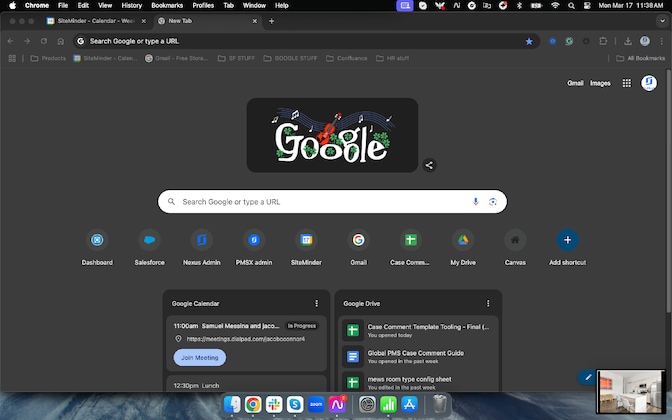Screen dimensions: 672x420
Task: Open Slack from the dock
Action: pos(274,404)
